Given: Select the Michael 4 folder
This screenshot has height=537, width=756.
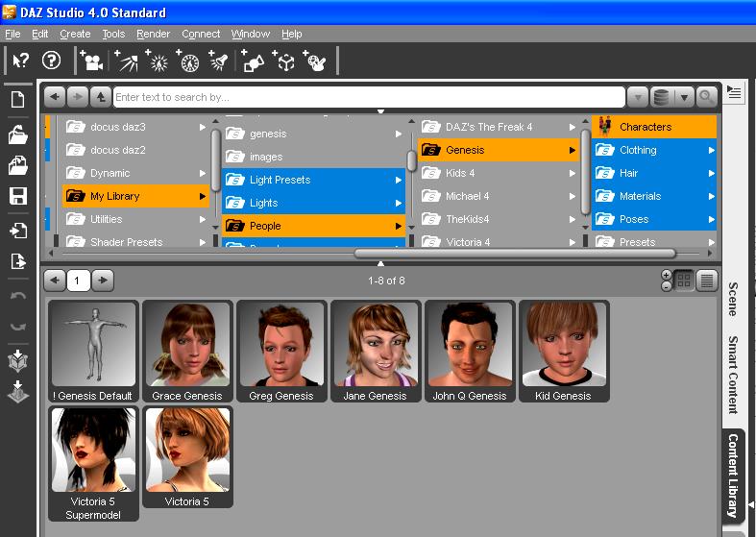Looking at the screenshot, I should [x=498, y=196].
